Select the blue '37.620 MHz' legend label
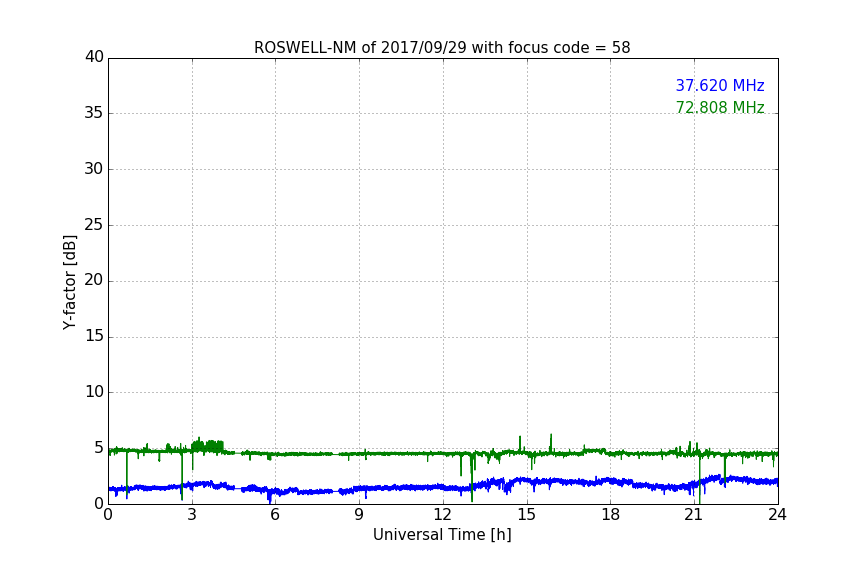The image size is (864, 576). (x=720, y=86)
